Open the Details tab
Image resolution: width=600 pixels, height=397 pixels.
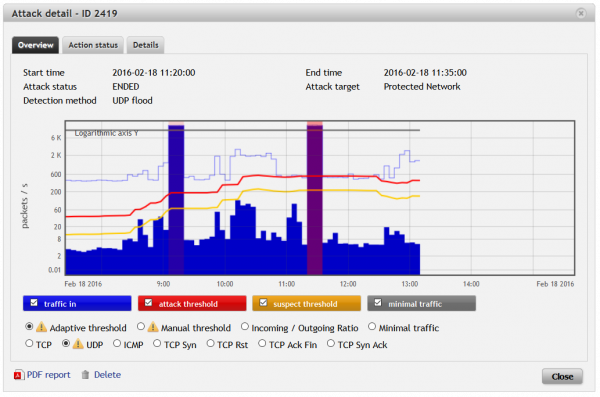(x=145, y=45)
